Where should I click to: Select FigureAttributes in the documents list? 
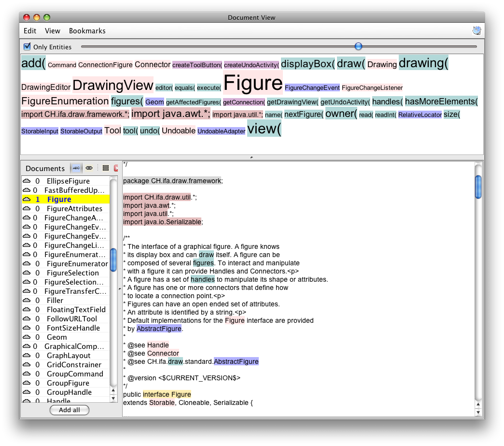74,209
